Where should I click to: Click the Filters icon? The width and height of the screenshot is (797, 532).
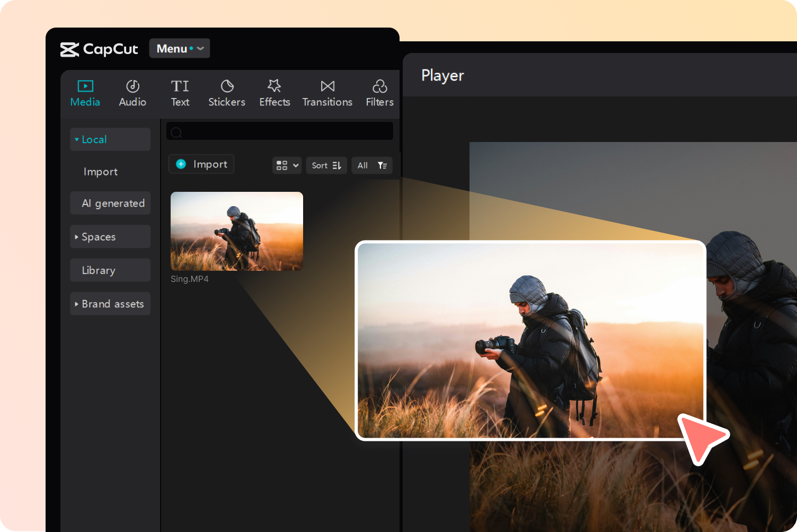point(379,86)
